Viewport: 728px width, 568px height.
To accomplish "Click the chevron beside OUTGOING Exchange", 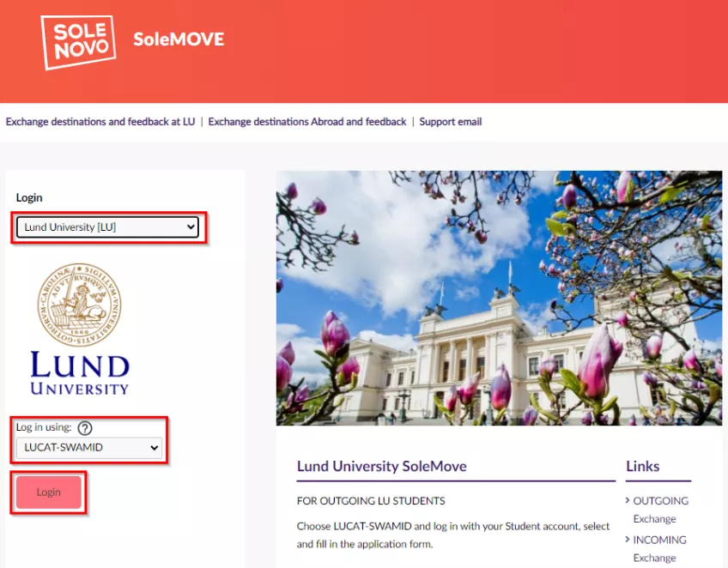I will (x=628, y=500).
